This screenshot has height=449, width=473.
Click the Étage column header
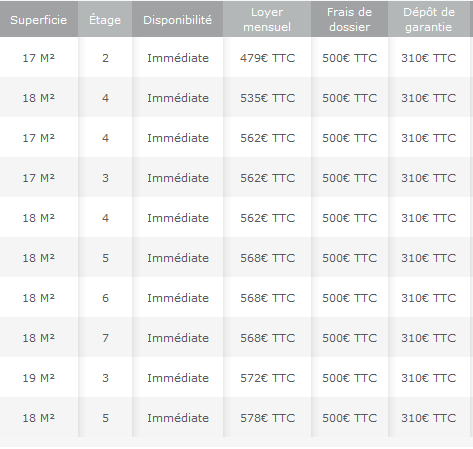(x=105, y=19)
